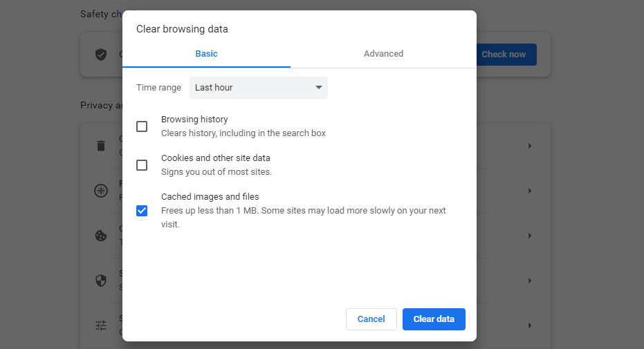Click the Privacy Guide compass icon
The width and height of the screenshot is (644, 349).
pos(101,191)
